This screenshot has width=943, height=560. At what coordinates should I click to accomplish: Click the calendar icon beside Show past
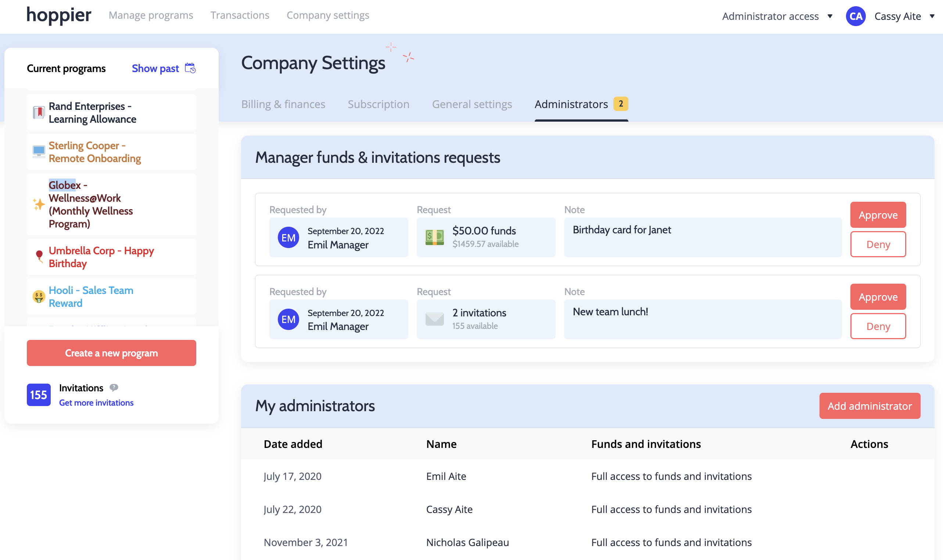tap(190, 68)
